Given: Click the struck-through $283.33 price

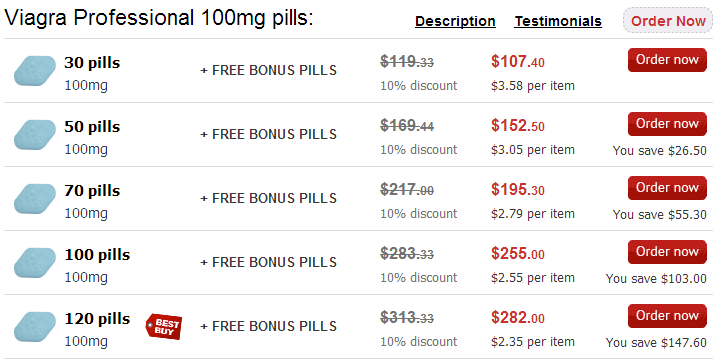Looking at the screenshot, I should point(407,253).
